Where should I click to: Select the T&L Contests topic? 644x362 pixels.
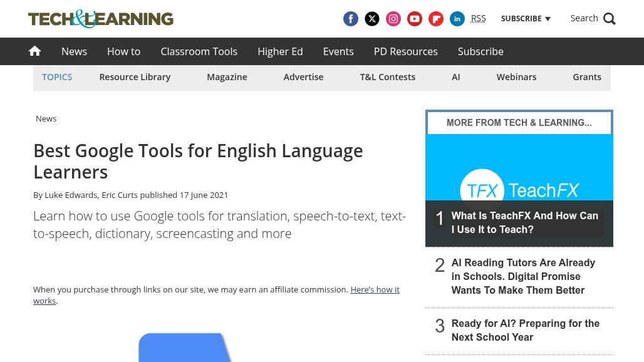[x=387, y=77]
